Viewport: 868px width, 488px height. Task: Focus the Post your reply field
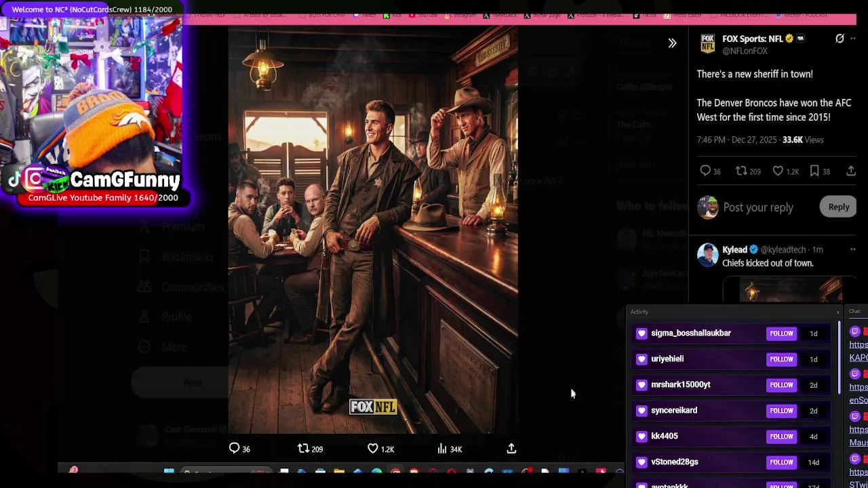(757, 207)
